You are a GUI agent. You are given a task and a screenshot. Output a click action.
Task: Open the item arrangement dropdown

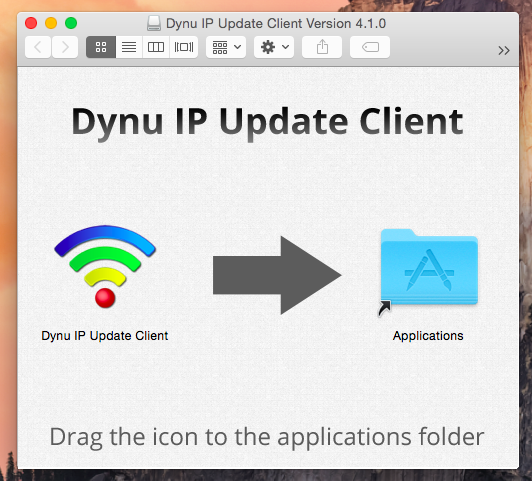(x=226, y=47)
